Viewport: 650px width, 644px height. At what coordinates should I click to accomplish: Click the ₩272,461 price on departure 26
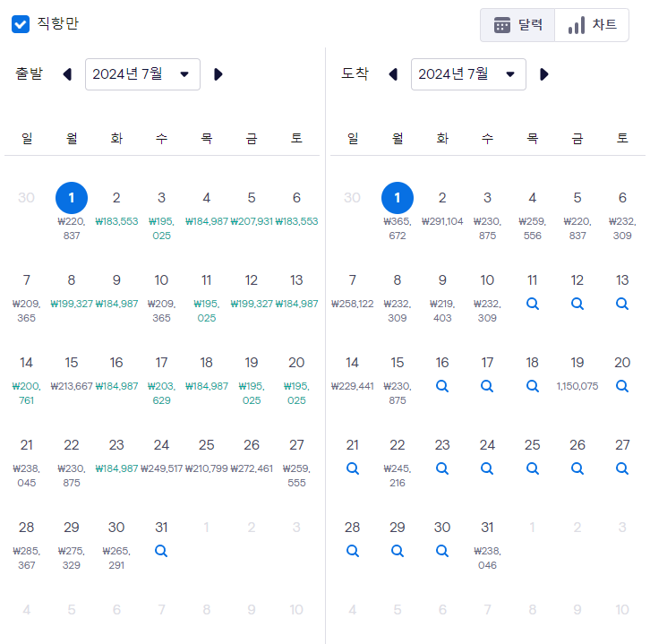click(x=252, y=468)
